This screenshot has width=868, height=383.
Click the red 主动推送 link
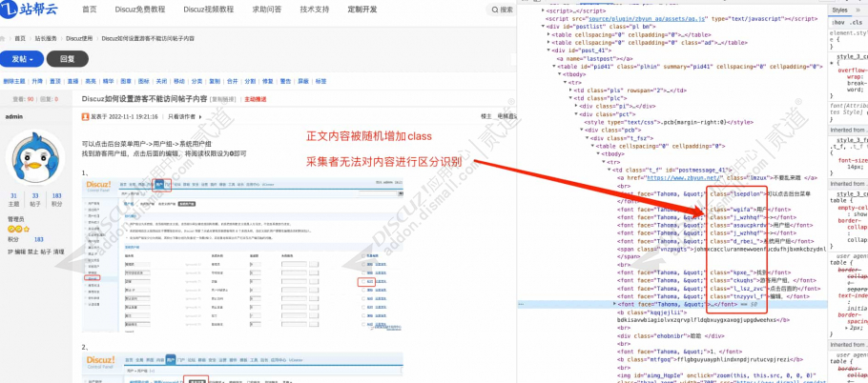tap(256, 99)
